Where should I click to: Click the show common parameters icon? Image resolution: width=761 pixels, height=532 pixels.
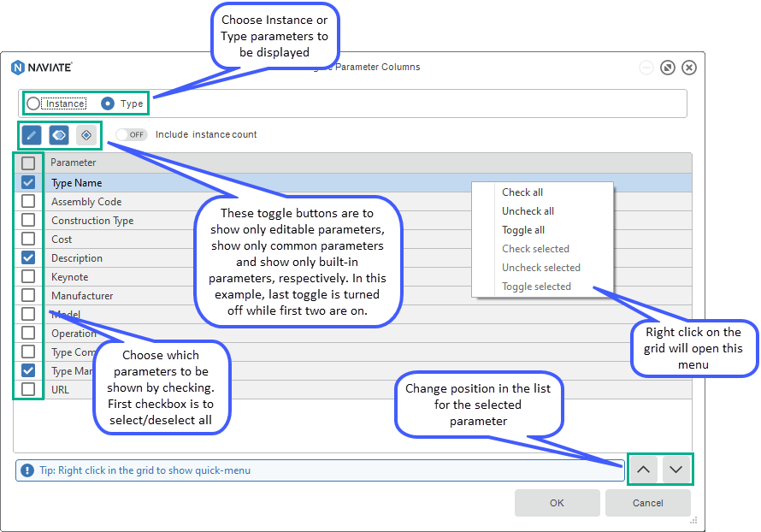click(58, 134)
